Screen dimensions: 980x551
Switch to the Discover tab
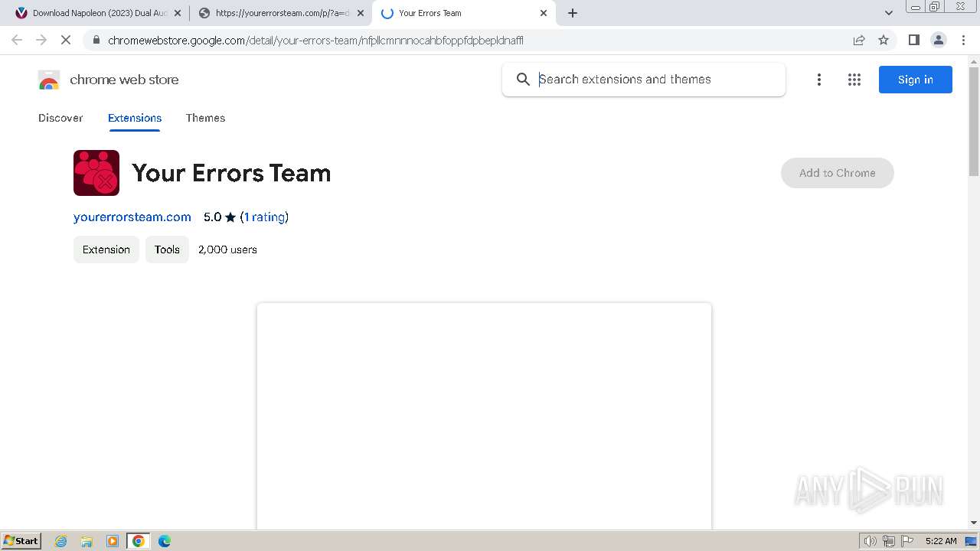[60, 118]
